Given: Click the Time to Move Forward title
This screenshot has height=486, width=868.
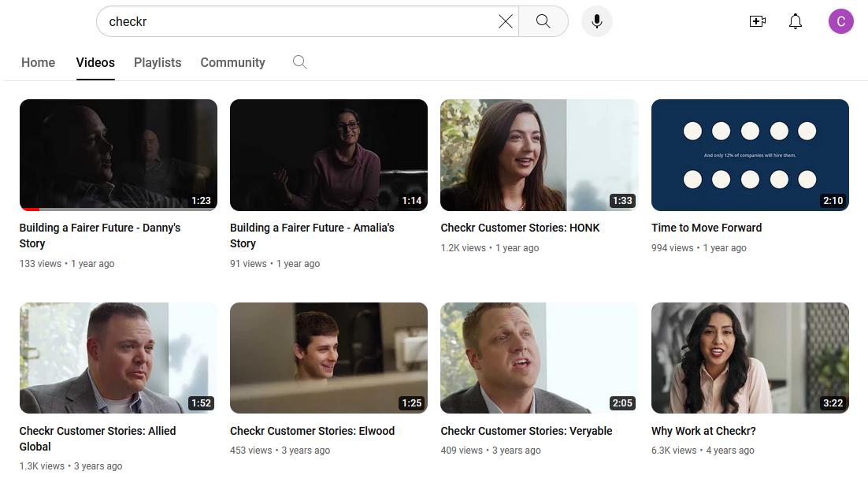Looking at the screenshot, I should coord(707,228).
